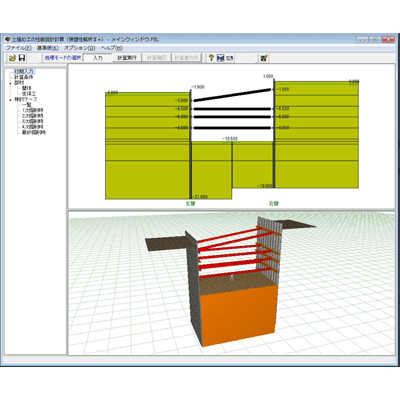Click the colorful checkmark icon in toolbar
400x400 pixels.
tap(264, 58)
